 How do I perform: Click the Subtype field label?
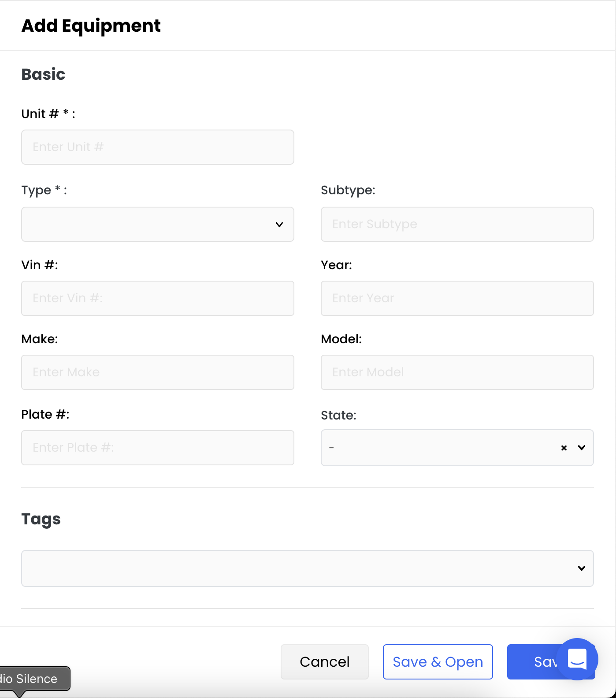point(348,190)
